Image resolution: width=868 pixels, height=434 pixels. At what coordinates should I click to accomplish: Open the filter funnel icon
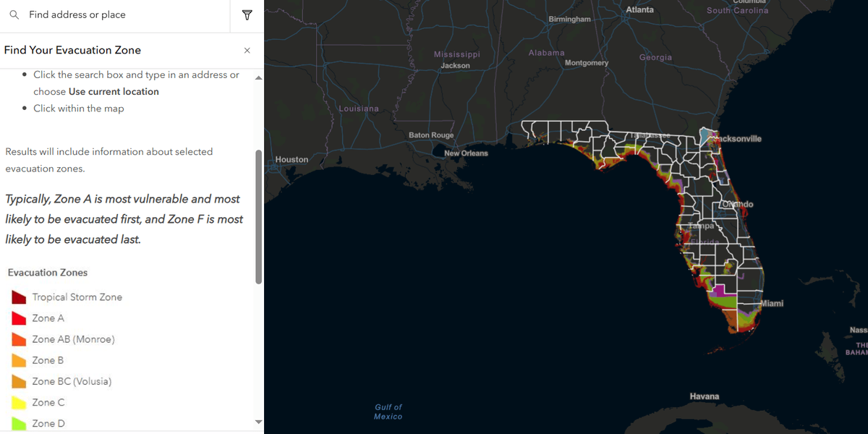point(247,15)
